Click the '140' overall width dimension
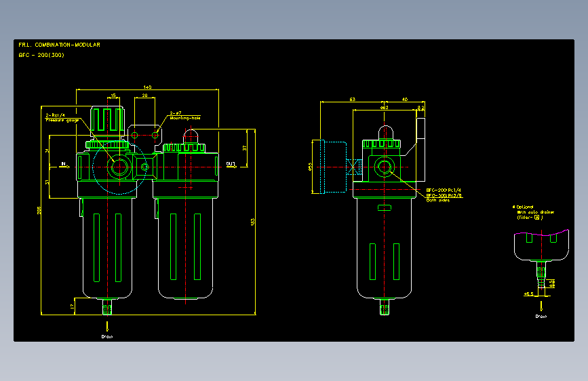This screenshot has width=588, height=381. click(147, 87)
